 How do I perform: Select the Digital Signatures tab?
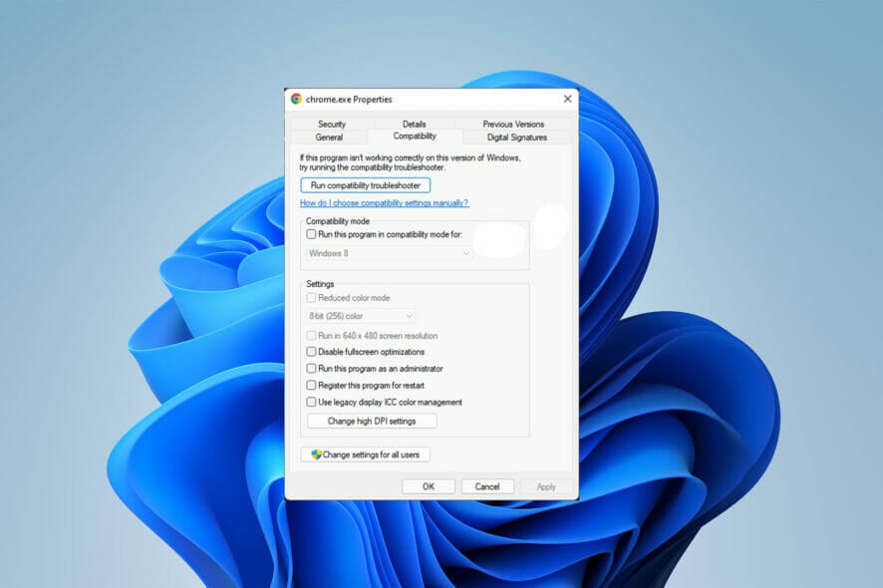click(517, 137)
